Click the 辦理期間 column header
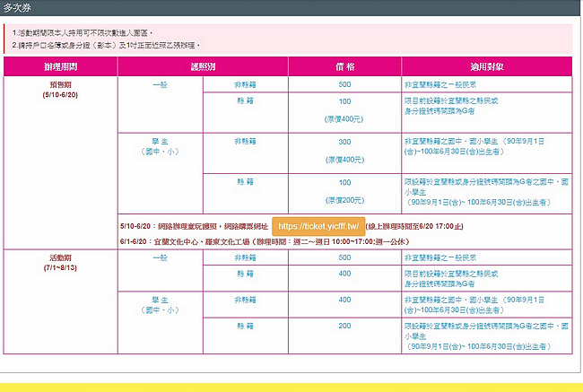 point(60,67)
